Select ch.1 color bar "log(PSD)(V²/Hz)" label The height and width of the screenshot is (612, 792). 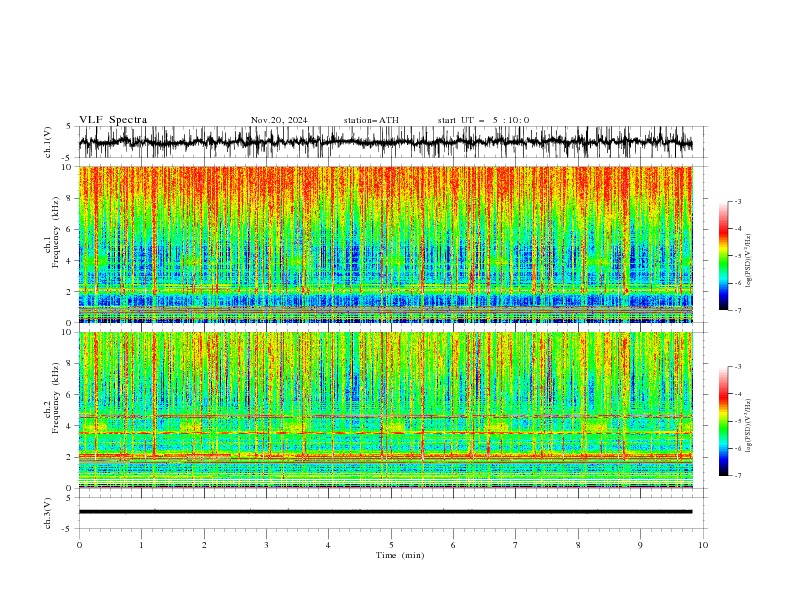click(x=748, y=261)
